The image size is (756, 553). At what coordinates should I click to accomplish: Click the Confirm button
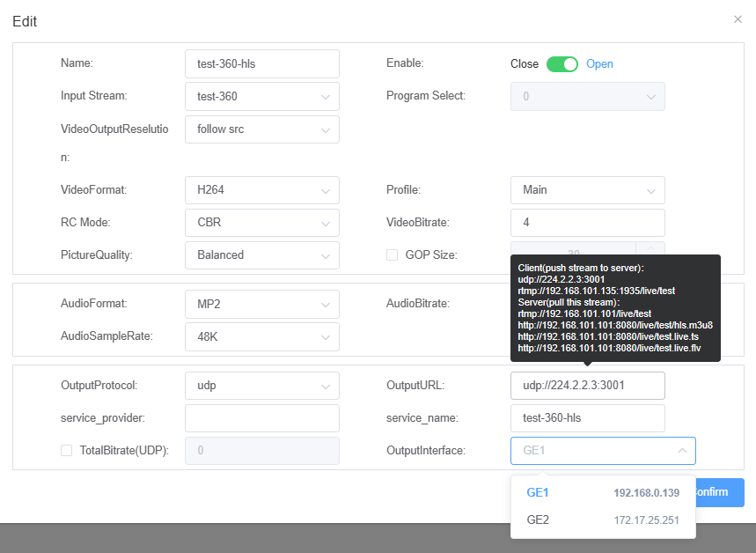[x=717, y=492]
